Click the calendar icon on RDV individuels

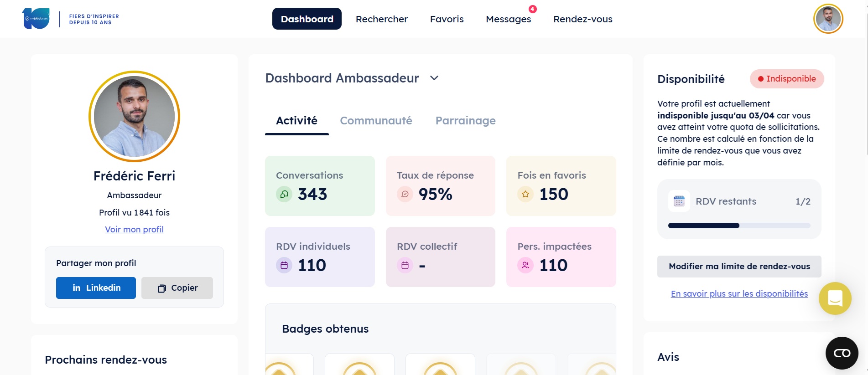click(284, 265)
